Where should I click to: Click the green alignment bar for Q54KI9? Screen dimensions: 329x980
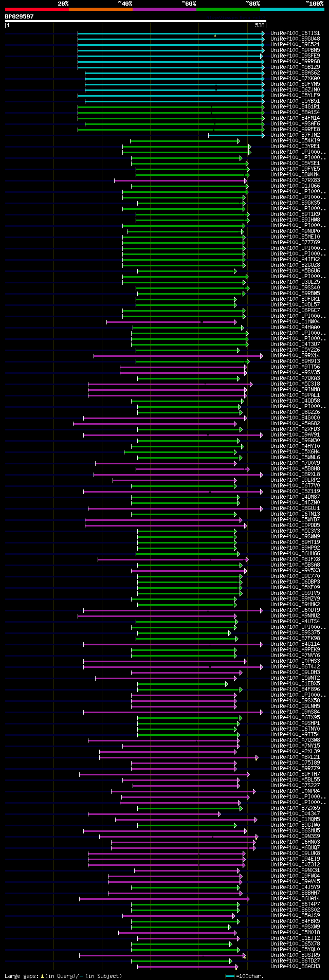[185, 141]
